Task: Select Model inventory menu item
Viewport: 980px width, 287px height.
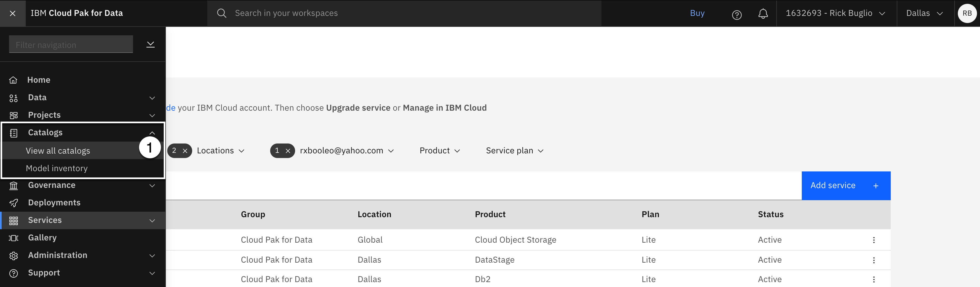Action: [83, 168]
